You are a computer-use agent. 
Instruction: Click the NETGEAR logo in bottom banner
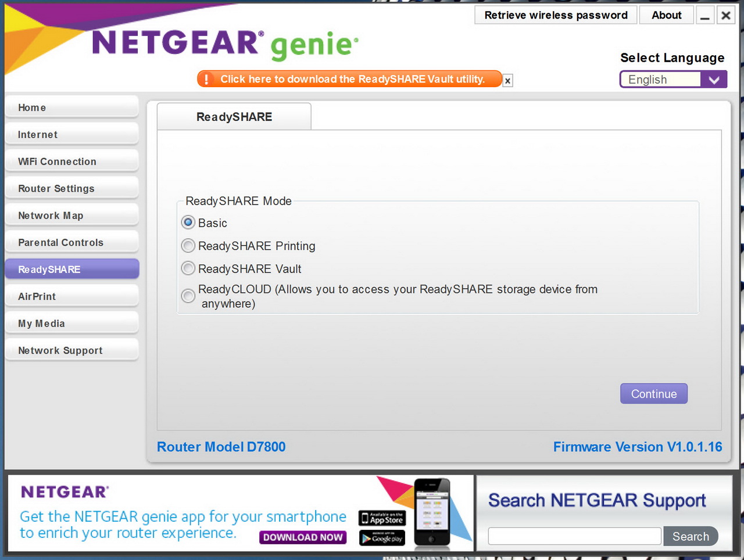(65, 492)
